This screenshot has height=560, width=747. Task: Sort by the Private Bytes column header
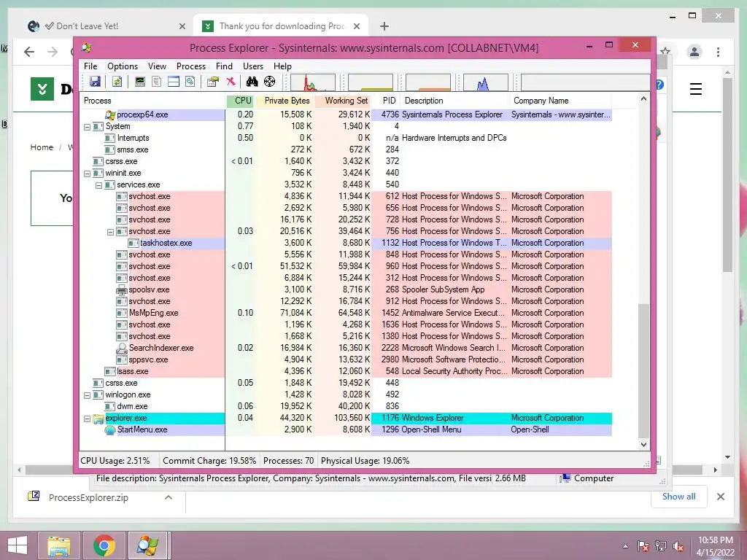[x=285, y=101]
